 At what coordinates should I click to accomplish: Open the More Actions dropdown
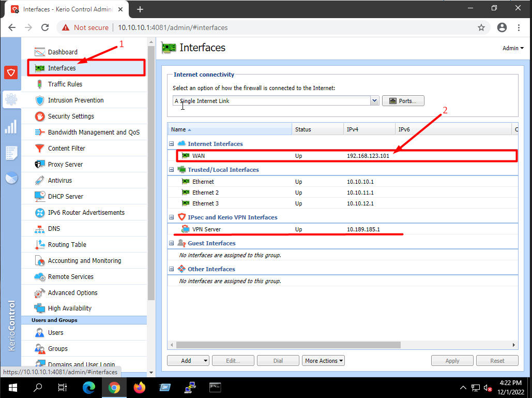click(x=323, y=361)
